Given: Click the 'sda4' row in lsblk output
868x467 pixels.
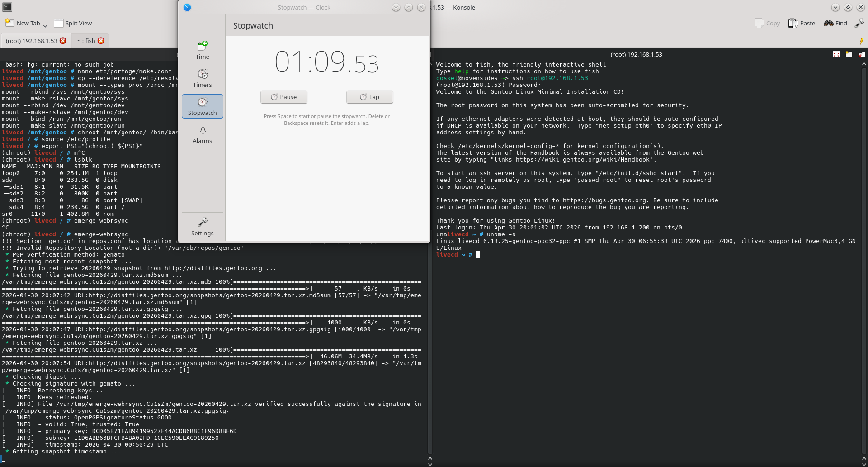Looking at the screenshot, I should click(63, 207).
